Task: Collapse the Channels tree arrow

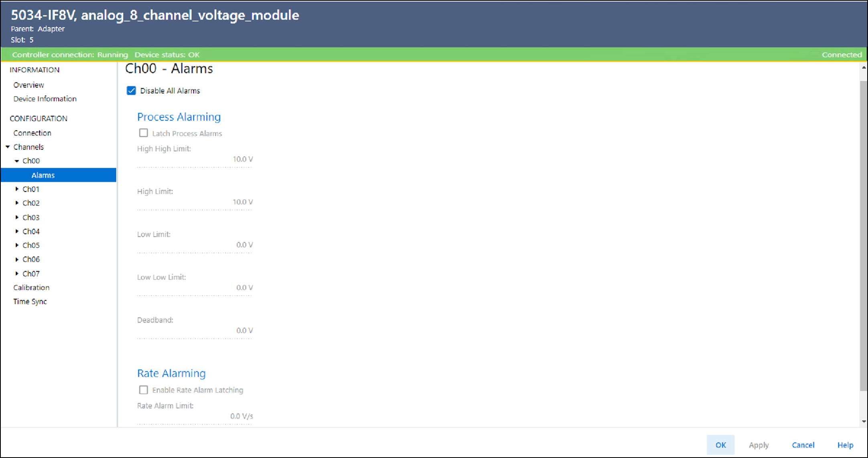Action: pos(8,147)
